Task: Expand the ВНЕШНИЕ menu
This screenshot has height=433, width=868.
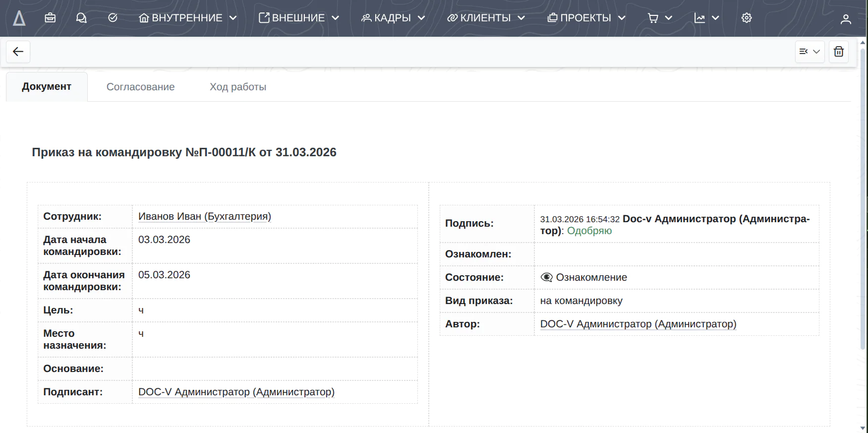Action: pyautogui.click(x=299, y=18)
